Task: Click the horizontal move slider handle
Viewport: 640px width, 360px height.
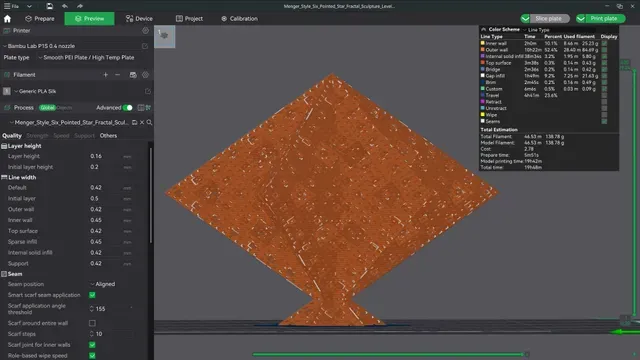Action: pos(527,354)
